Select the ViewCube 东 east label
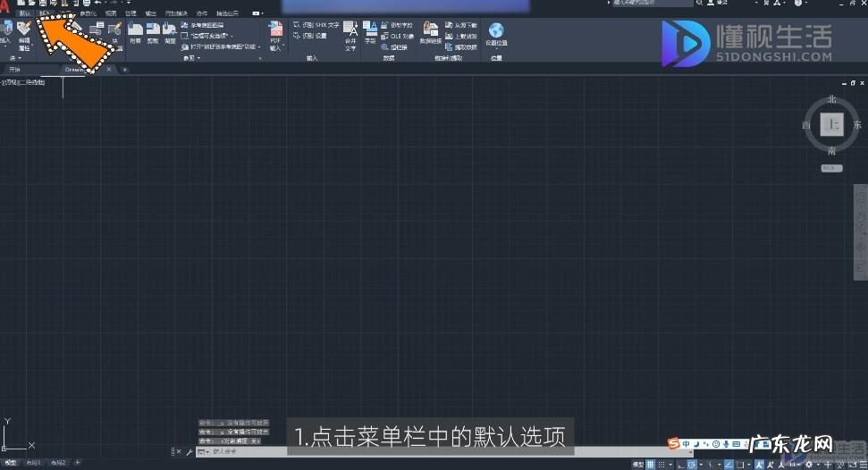The height and width of the screenshot is (470, 868). click(857, 125)
